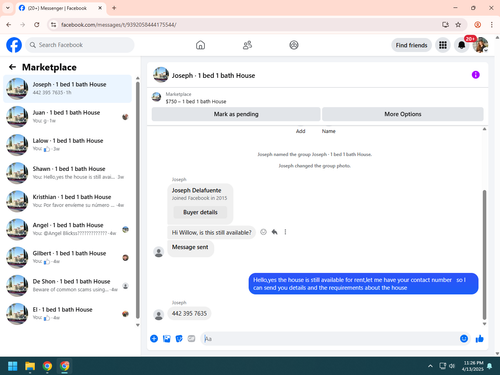The width and height of the screenshot is (500, 375).
Task: Open the blue plus more actions icon
Action: (154, 339)
